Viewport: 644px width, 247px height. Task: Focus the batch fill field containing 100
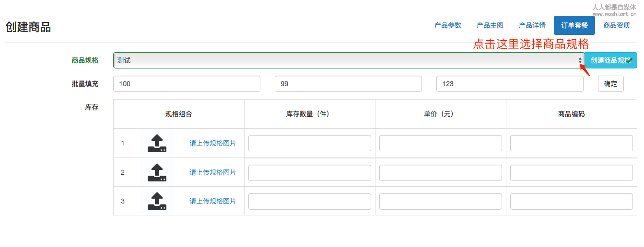tap(187, 84)
